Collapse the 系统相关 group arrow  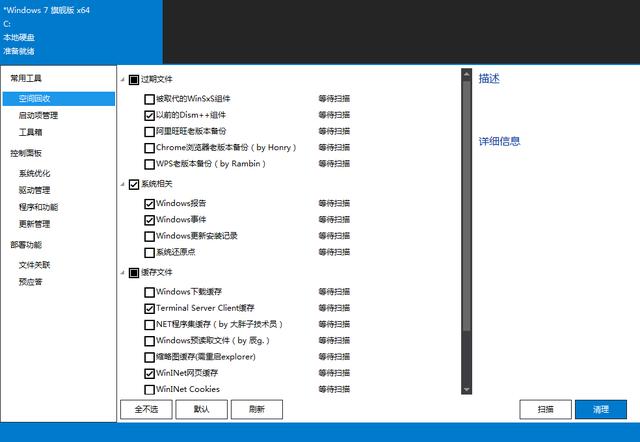click(122, 184)
